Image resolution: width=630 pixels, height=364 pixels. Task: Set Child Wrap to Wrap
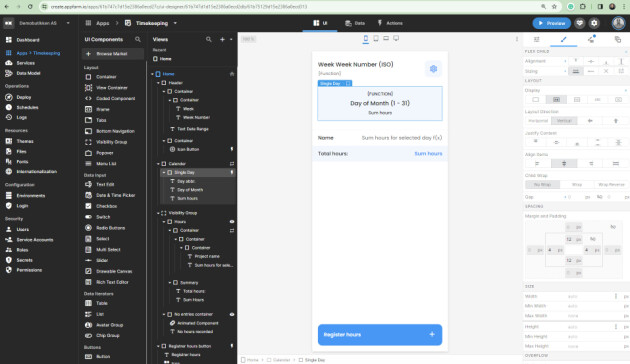[577, 184]
